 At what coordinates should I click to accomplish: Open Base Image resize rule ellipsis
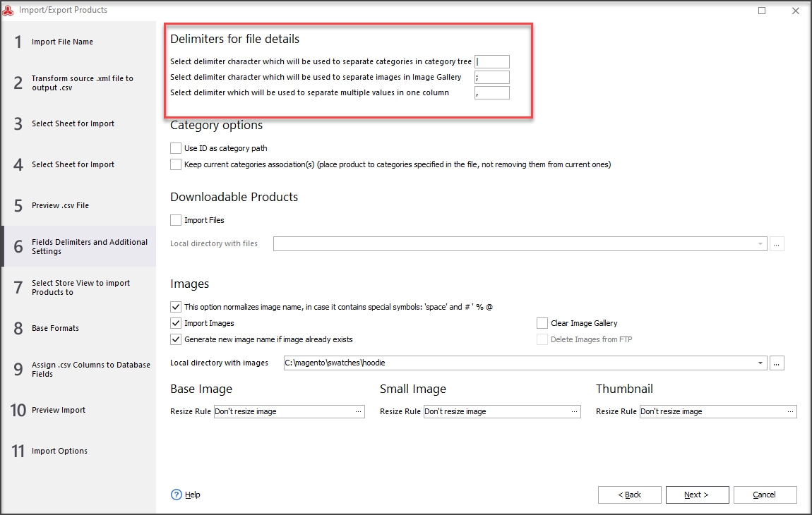pyautogui.click(x=359, y=411)
